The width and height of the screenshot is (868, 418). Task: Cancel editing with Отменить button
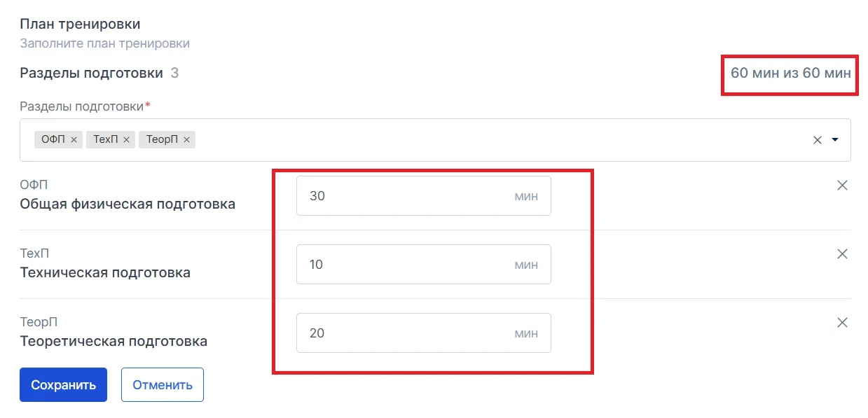[163, 385]
